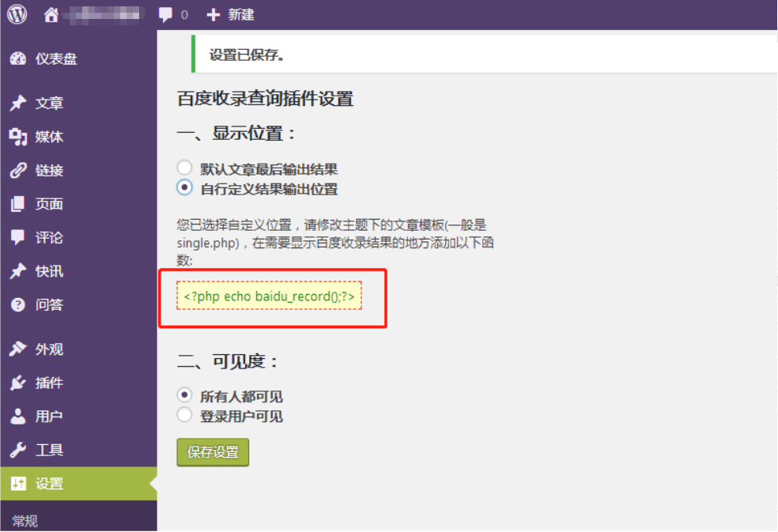Enable 登录用户可见 visibility option
The height and width of the screenshot is (532, 778).
184,414
